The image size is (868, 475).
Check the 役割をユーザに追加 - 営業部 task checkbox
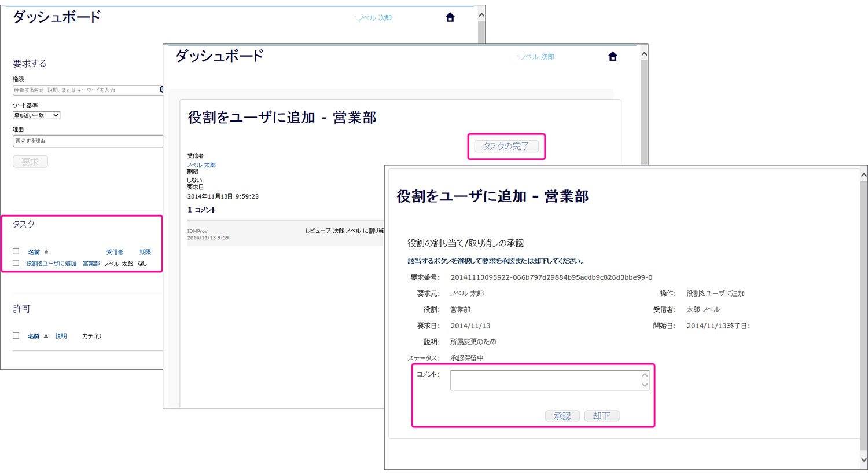pyautogui.click(x=16, y=263)
